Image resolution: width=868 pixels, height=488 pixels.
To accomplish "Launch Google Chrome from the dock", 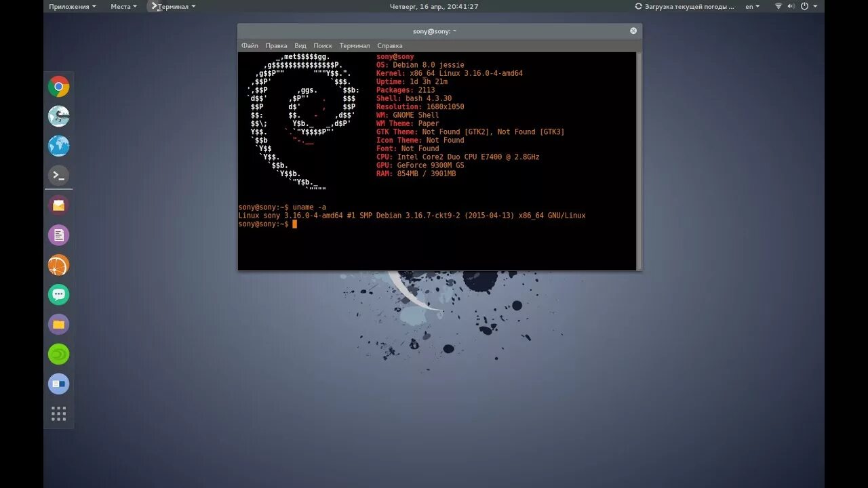I will [x=59, y=87].
